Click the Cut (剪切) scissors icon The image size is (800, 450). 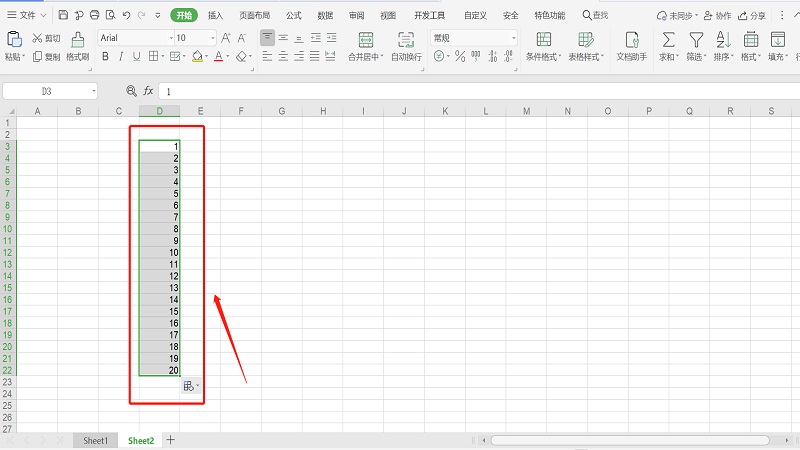pos(37,38)
